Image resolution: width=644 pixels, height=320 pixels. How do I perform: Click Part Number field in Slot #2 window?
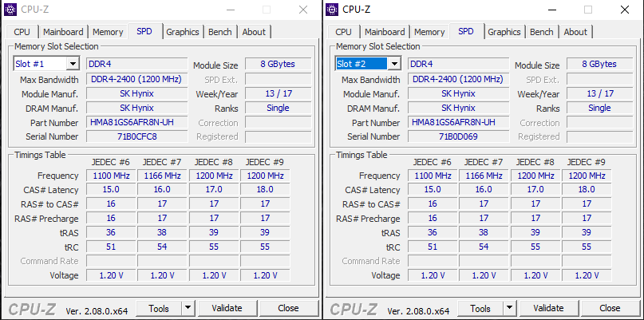coord(458,122)
